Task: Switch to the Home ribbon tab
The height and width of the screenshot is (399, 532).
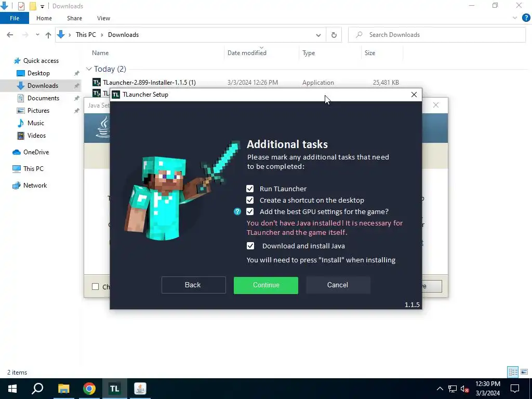Action: [44, 18]
